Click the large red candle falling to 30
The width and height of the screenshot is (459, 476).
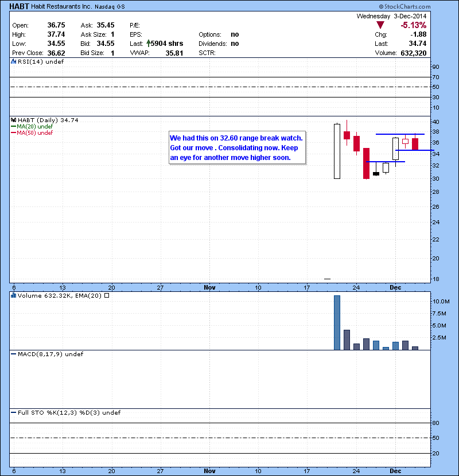[x=367, y=163]
